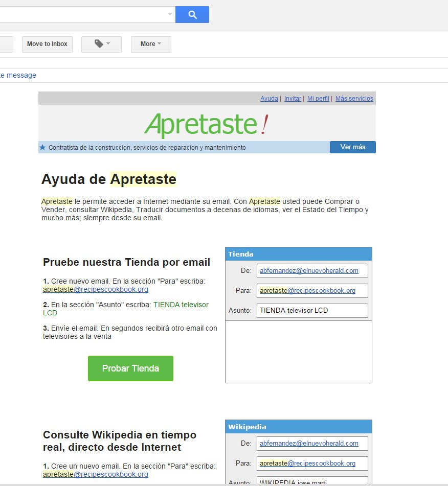Open the label button's dropdown arrow
This screenshot has width=448, height=486.
(107, 44)
